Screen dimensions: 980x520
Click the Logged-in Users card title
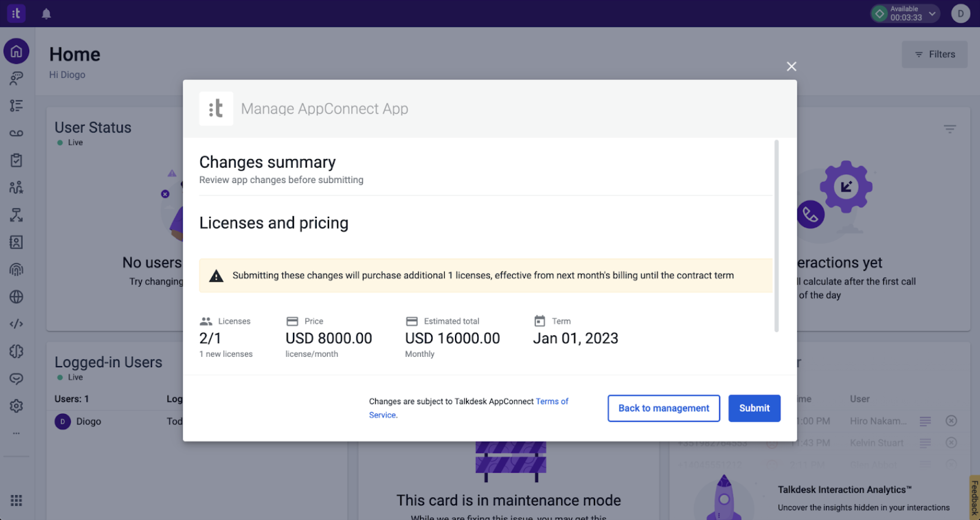pyautogui.click(x=108, y=362)
